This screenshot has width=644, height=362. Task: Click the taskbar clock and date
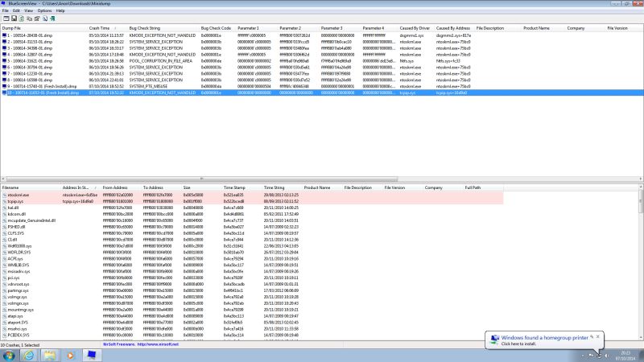pyautogui.click(x=625, y=356)
